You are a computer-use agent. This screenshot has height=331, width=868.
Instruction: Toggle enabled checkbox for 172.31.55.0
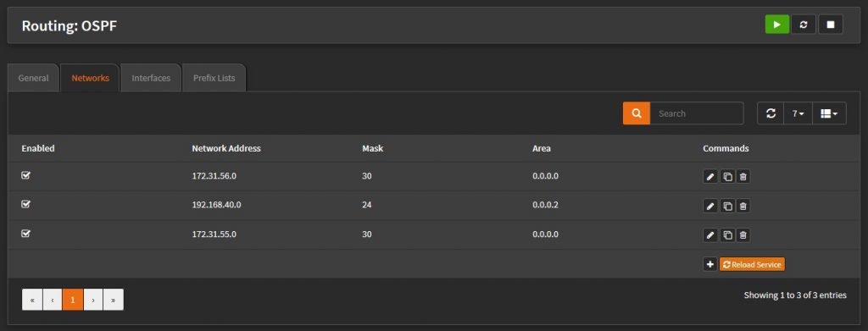tap(25, 233)
